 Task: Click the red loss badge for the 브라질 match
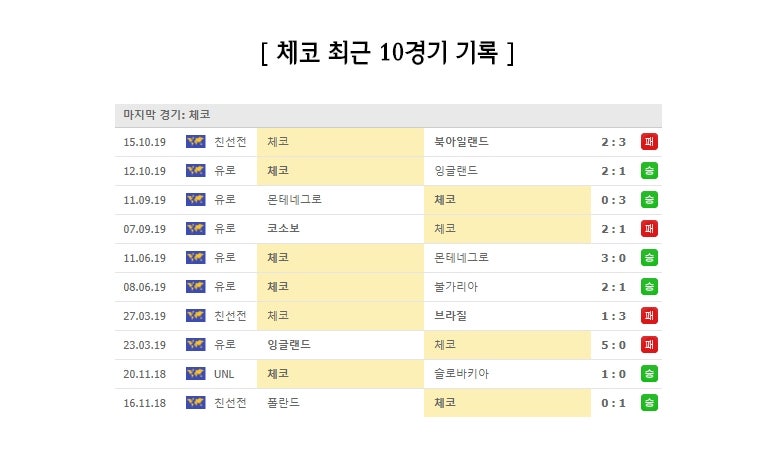click(650, 316)
